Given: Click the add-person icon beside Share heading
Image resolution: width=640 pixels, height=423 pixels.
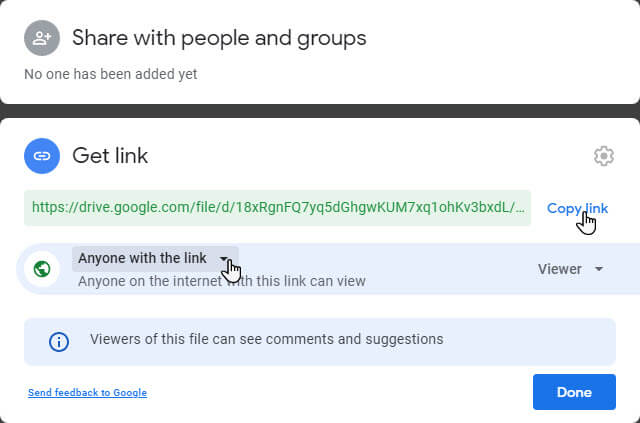Looking at the screenshot, I should coord(42,38).
